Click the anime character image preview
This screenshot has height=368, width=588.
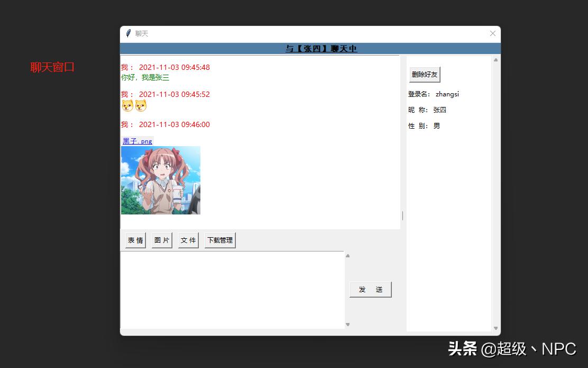pos(161,180)
